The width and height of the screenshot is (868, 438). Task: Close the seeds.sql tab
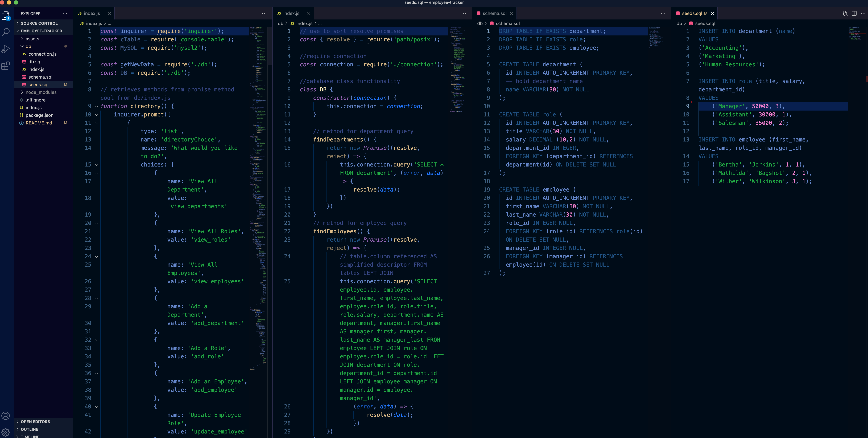[712, 14]
